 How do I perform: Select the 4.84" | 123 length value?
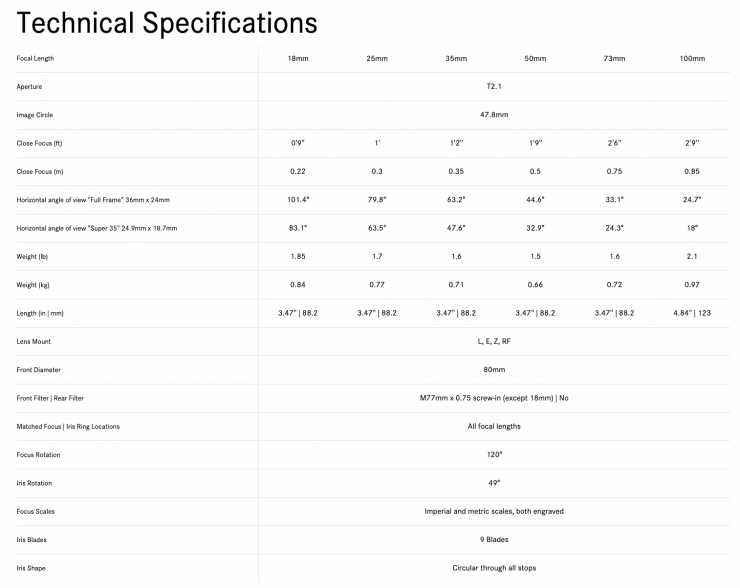tap(692, 313)
